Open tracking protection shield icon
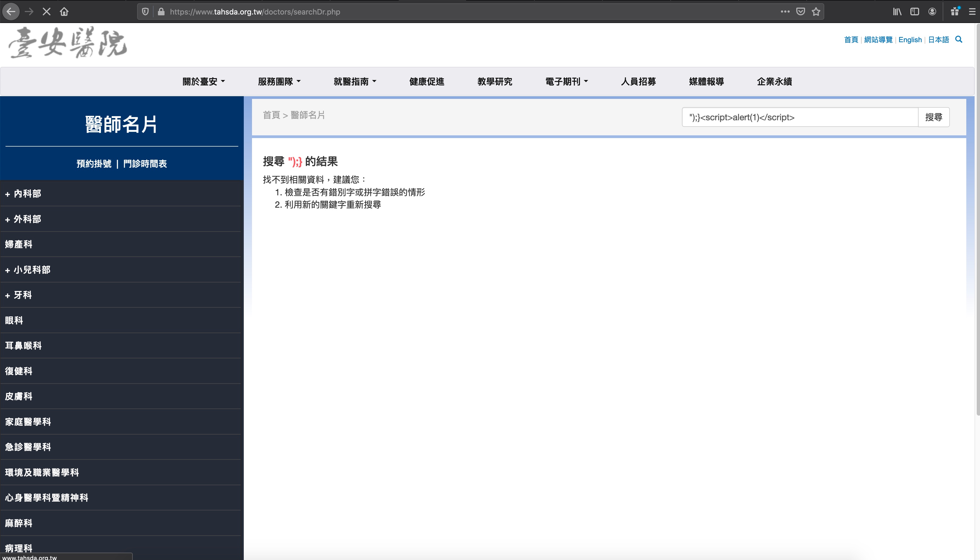This screenshot has width=980, height=560. [x=145, y=12]
